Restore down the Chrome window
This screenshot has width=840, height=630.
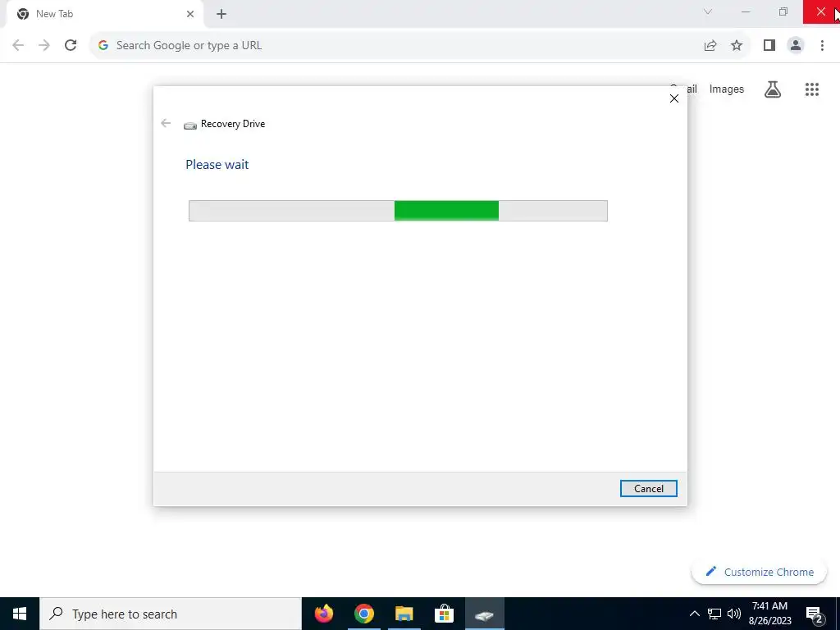tap(783, 11)
